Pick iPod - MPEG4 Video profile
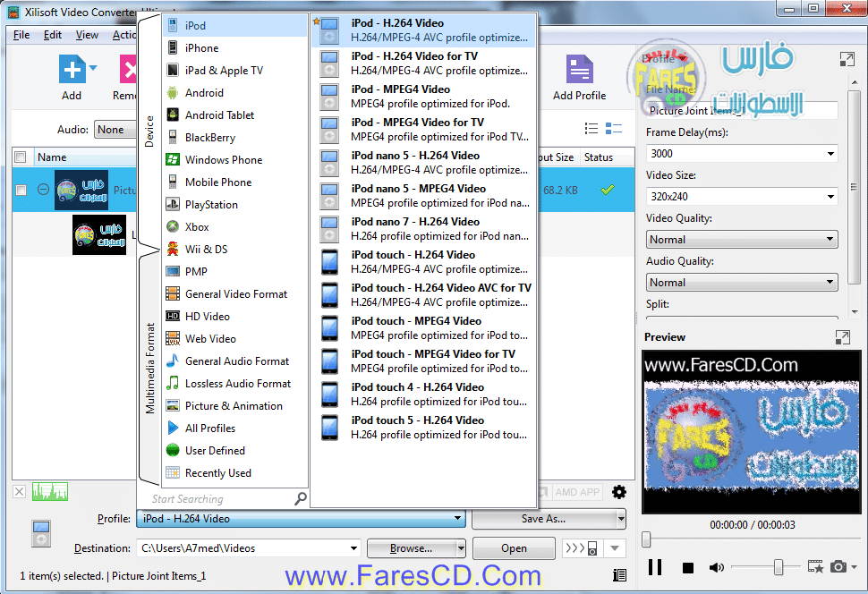Viewport: 868px width, 594px height. (424, 97)
